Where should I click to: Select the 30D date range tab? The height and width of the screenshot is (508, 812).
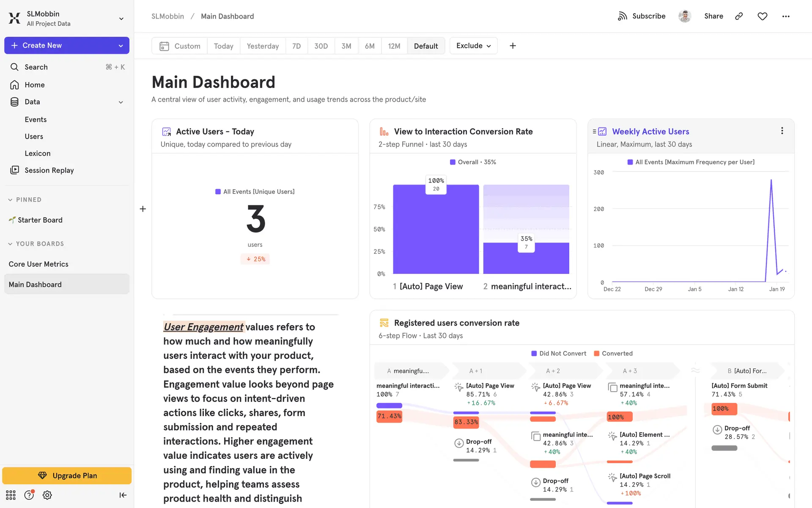[321, 46]
